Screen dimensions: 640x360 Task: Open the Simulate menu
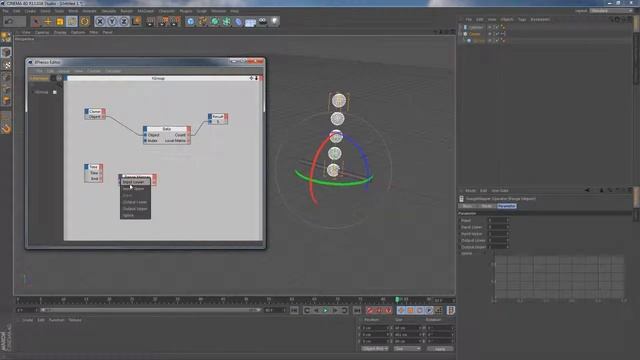(x=109, y=11)
